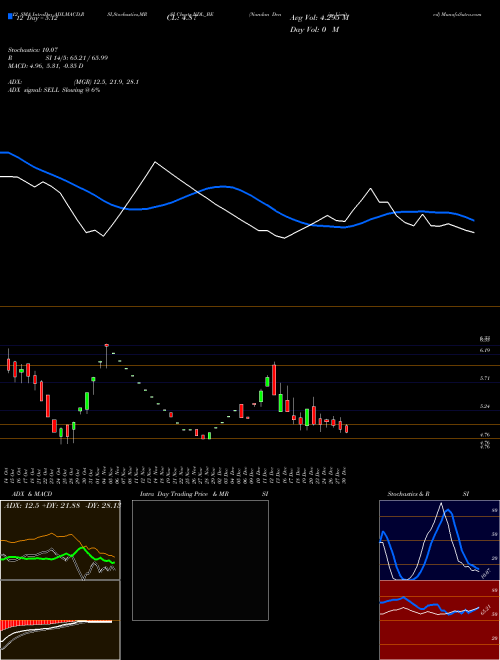Click the 'Intra Day Trading Price & MR' title
Image resolution: width=500 pixels, height=660 pixels.
(x=184, y=494)
